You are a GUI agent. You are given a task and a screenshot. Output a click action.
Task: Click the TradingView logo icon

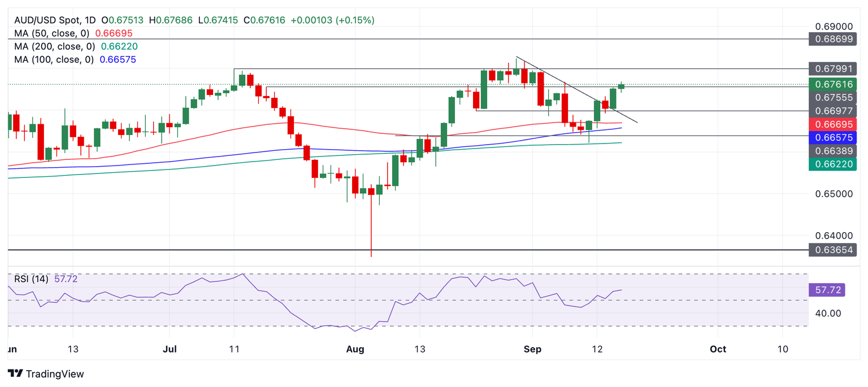[15, 373]
